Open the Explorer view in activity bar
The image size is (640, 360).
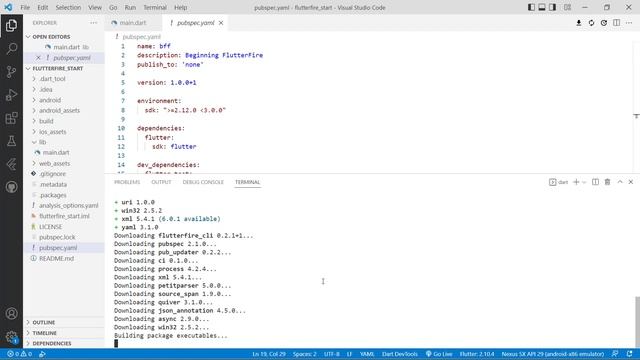point(11,26)
